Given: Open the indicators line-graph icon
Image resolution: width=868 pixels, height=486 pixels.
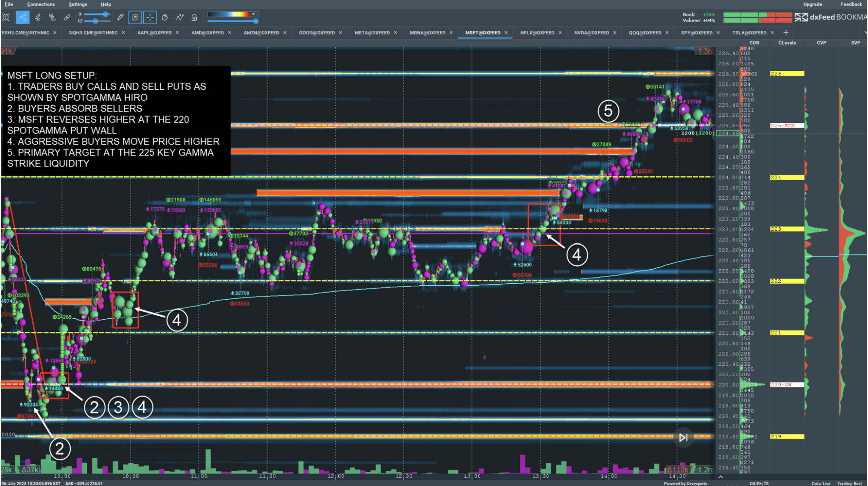Looking at the screenshot, I should 179,17.
